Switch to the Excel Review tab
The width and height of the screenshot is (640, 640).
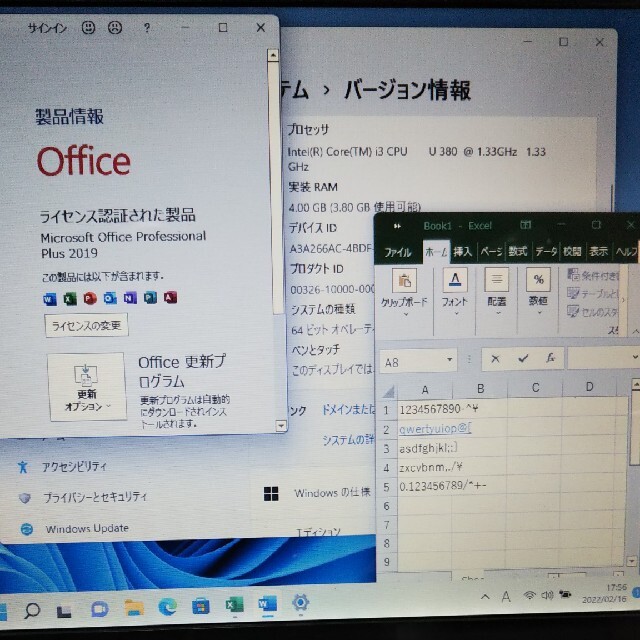coord(572,251)
